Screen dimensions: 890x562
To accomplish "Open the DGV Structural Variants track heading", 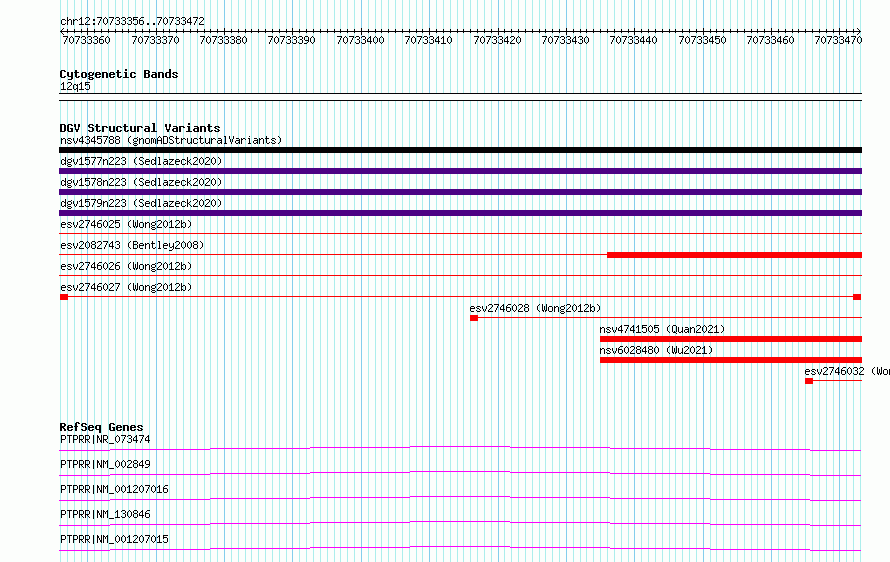I will (x=140, y=128).
